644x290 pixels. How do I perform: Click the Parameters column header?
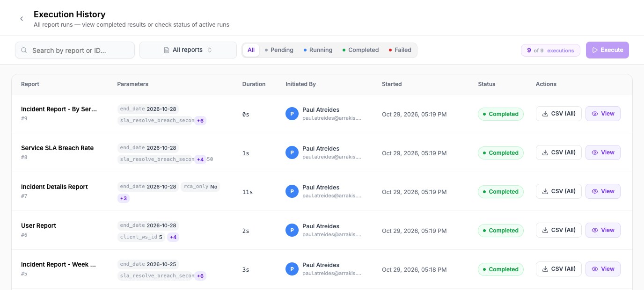[x=132, y=84]
